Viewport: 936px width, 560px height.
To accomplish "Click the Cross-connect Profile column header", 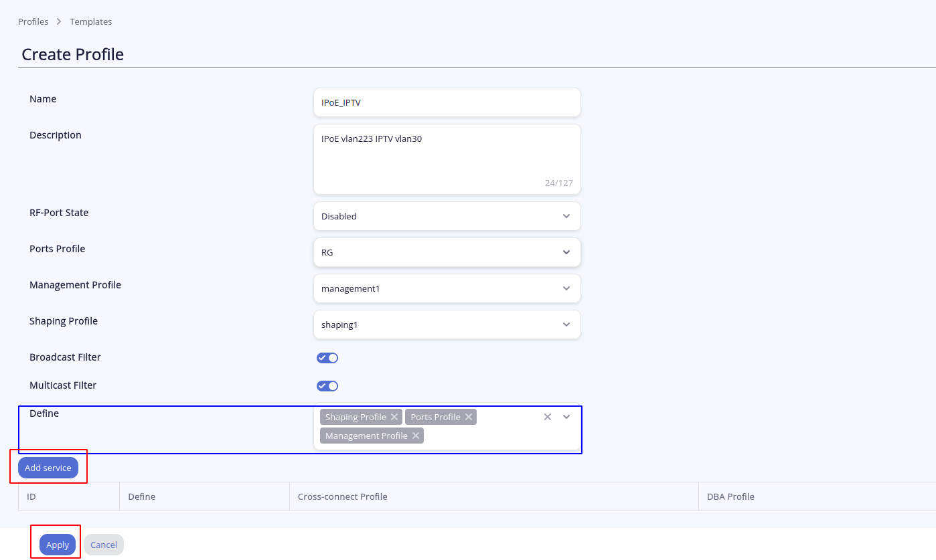I will (x=343, y=496).
